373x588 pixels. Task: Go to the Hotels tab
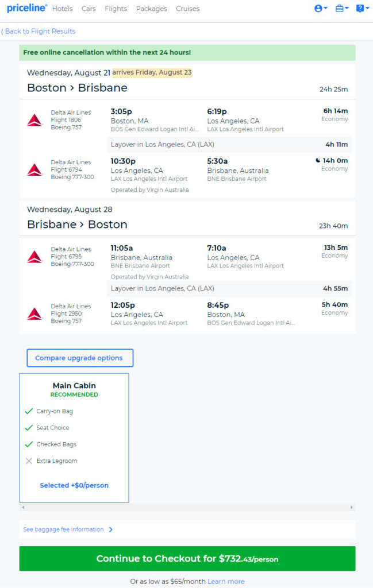(x=62, y=9)
